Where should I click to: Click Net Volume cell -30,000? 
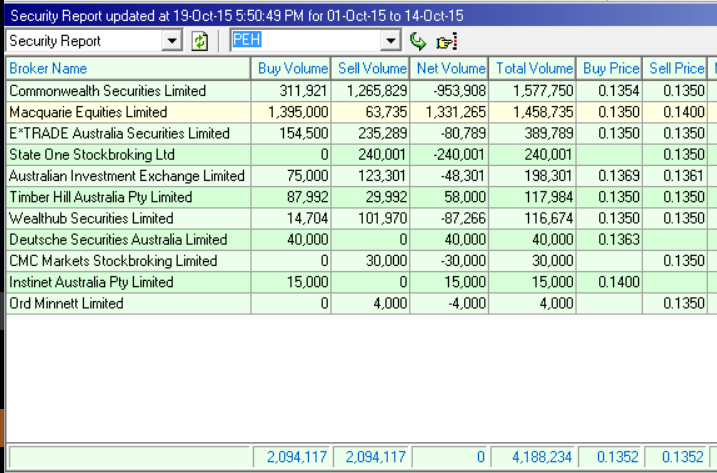click(x=449, y=261)
